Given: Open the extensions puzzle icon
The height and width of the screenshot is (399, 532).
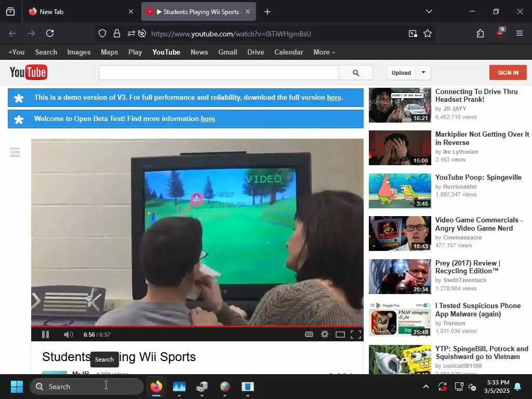Looking at the screenshot, I should [x=480, y=34].
